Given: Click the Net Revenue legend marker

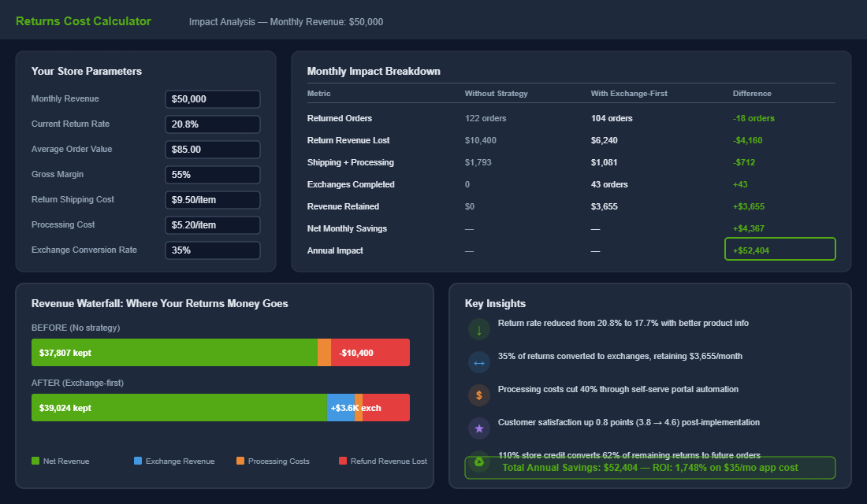Looking at the screenshot, I should [x=35, y=460].
